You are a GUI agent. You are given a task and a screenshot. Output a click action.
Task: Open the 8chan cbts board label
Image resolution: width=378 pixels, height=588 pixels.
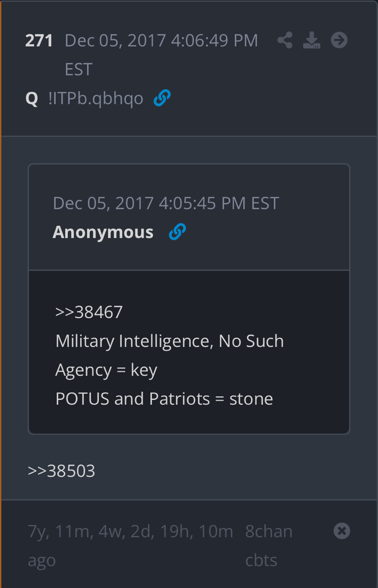click(269, 545)
